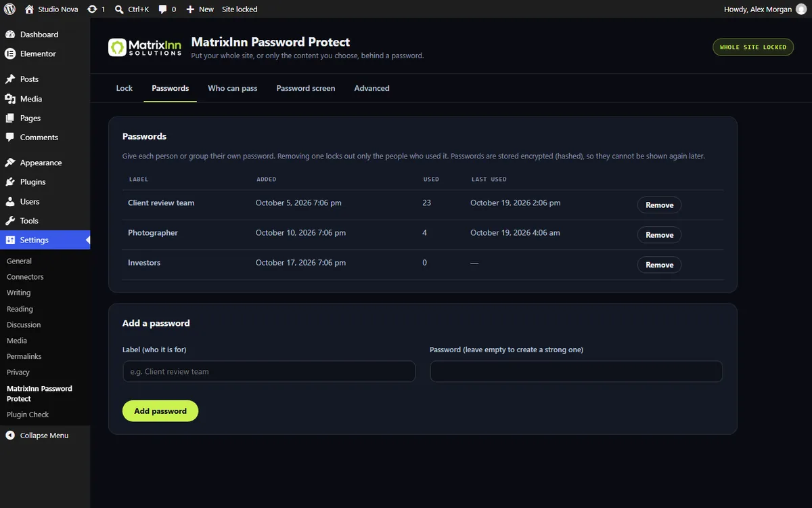Remove the Client review team password
The height and width of the screenshot is (508, 812).
point(659,205)
